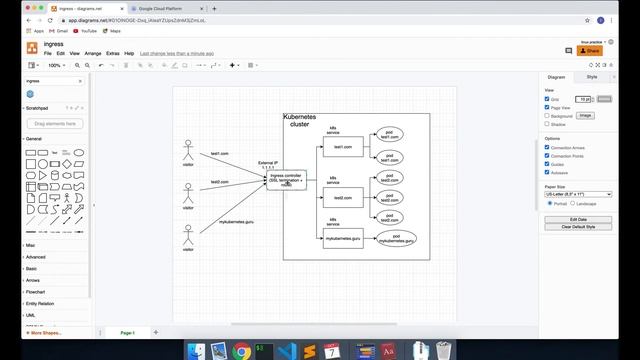Open the insert plus dropdown
This screenshot has height=360, width=640.
(x=234, y=65)
